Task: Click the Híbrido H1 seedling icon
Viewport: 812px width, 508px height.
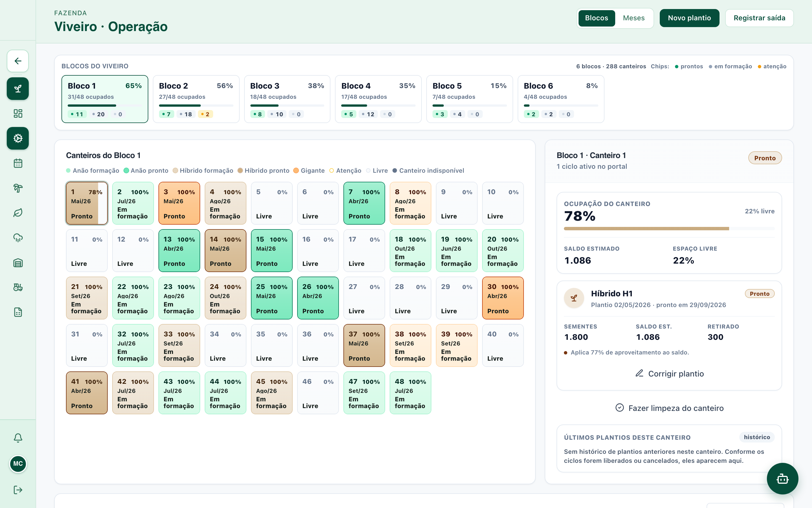Action: click(574, 298)
